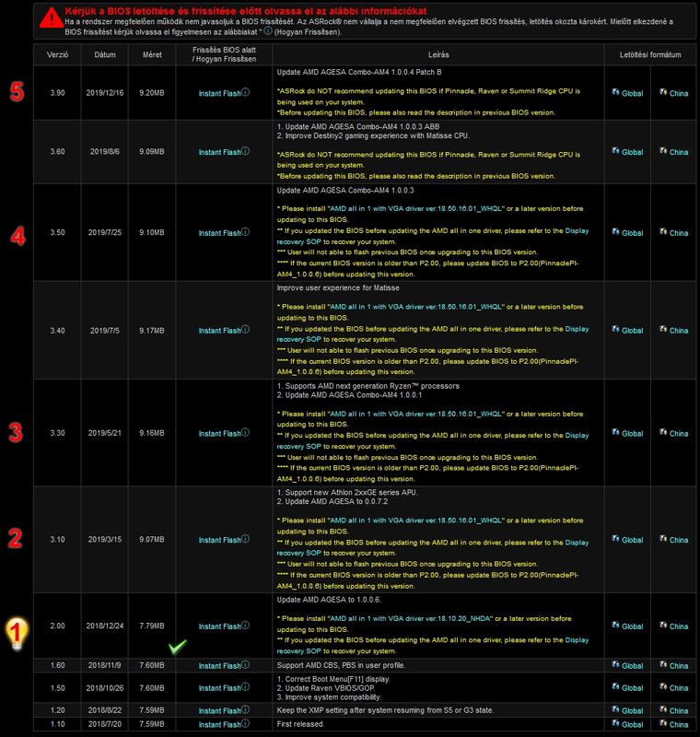Click Global download icon for BIOS 1.20
This screenshot has height=737, width=700.
(x=615, y=709)
